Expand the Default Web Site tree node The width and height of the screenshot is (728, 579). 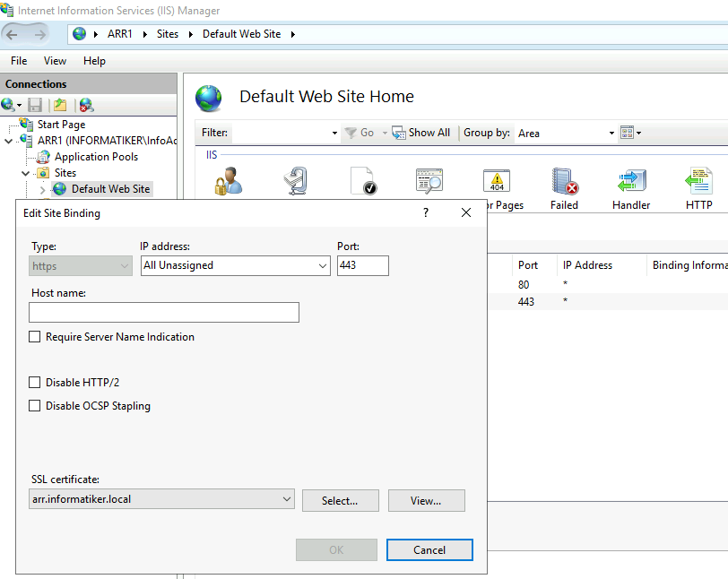[42, 189]
